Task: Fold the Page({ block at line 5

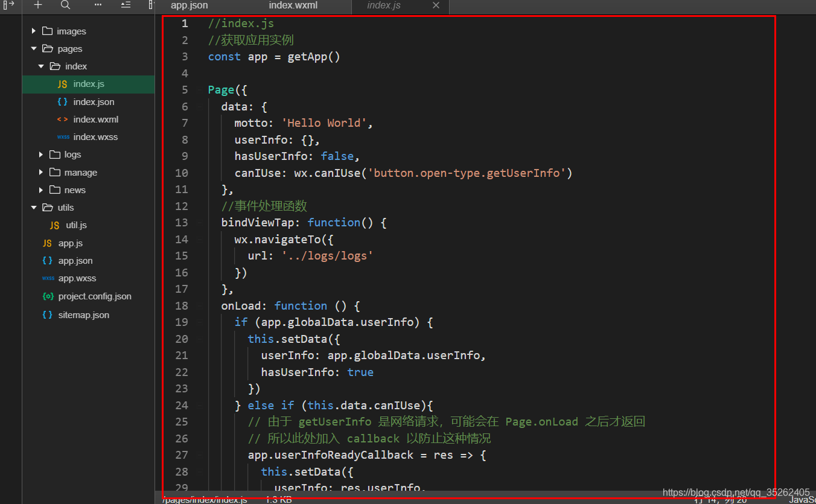Action: click(200, 90)
